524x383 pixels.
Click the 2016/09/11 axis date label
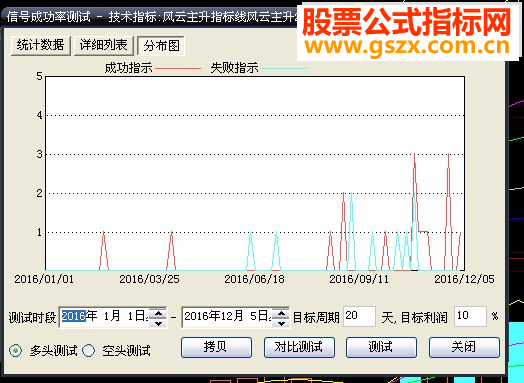point(359,279)
